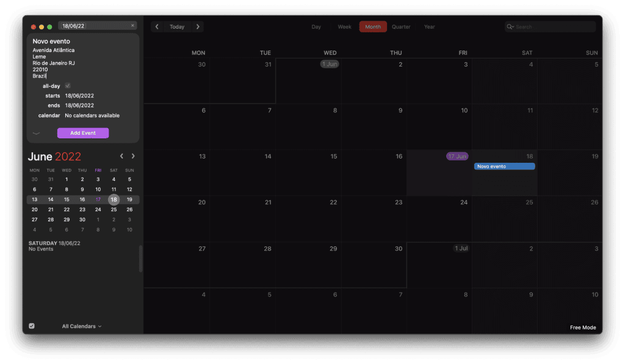This screenshot has width=625, height=364.
Task: Click the Brazil address line
Action: (x=40, y=76)
